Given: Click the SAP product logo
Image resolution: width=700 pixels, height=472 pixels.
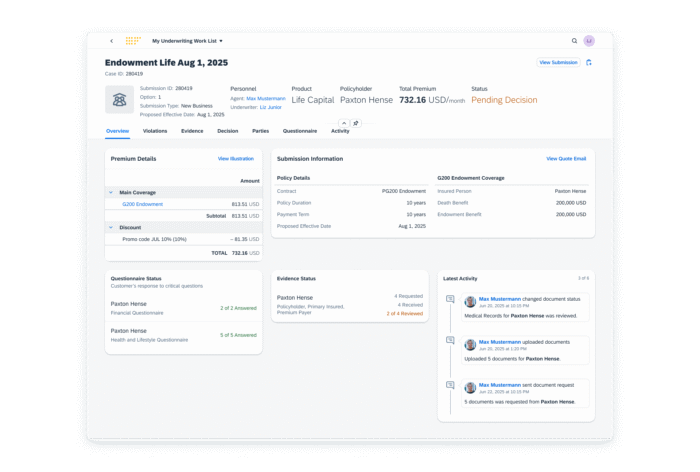Looking at the screenshot, I should pyautogui.click(x=133, y=41).
